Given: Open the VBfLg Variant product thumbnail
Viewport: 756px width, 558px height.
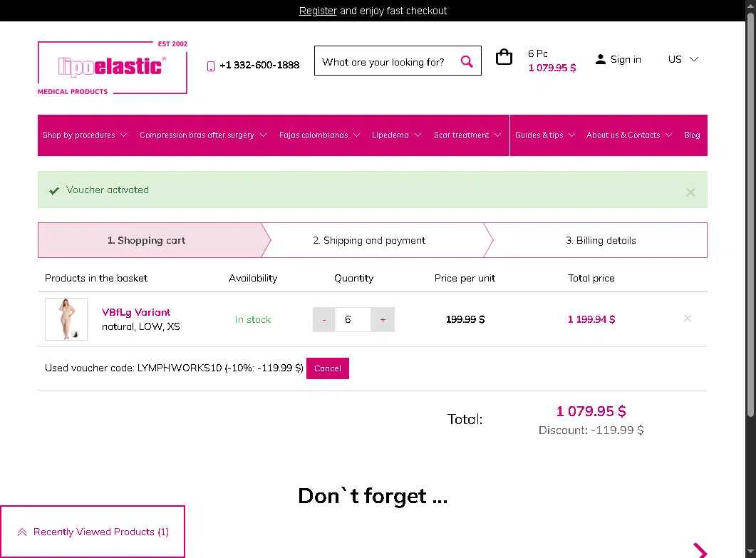Looking at the screenshot, I should (x=66, y=319).
